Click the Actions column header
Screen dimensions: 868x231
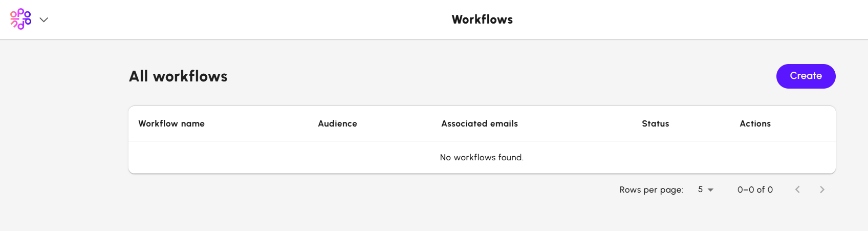tap(755, 123)
